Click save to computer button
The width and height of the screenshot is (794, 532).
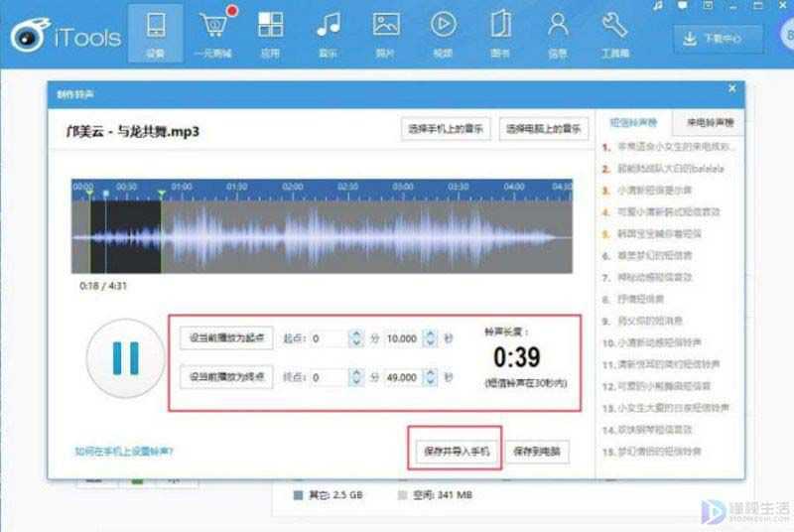coord(537,451)
